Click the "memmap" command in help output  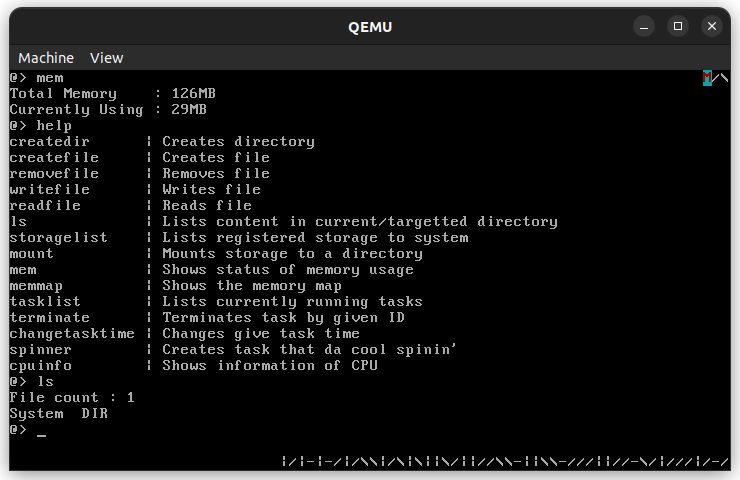[x=36, y=286]
